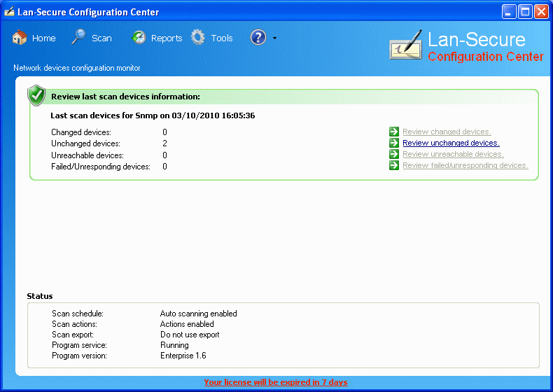The image size is (553, 392).
Task: Click green arrow beside Review changed devices
Action: 394,132
